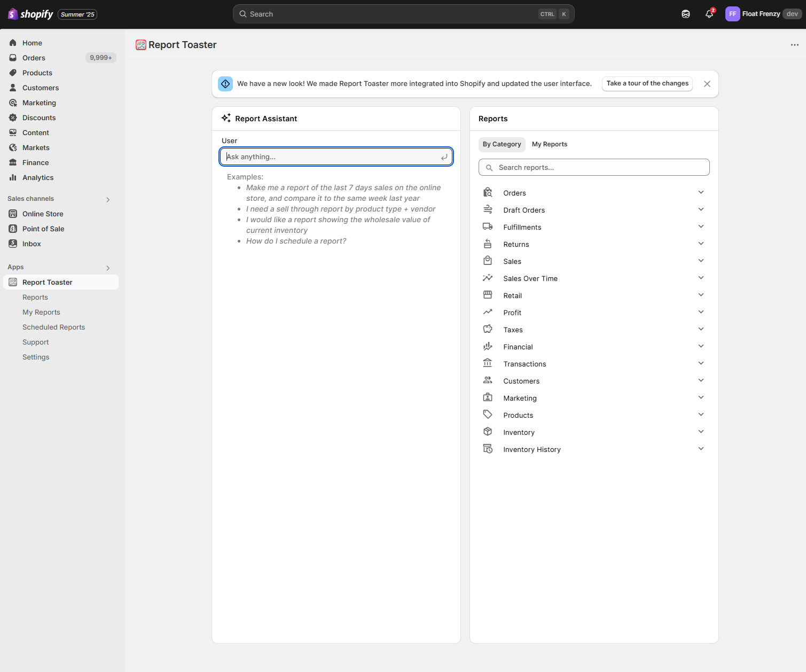Viewport: 806px width, 672px height.
Task: Expand the Sales Over Time category chevron
Action: (x=701, y=278)
